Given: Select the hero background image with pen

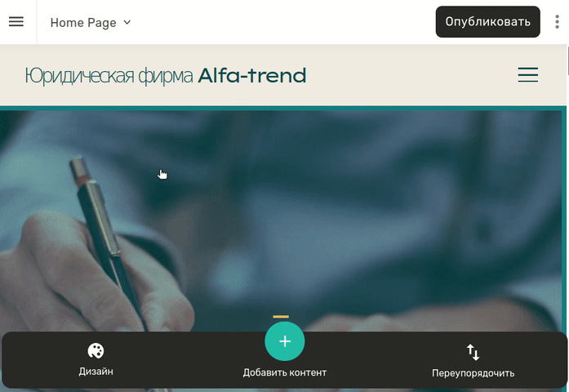Looking at the screenshot, I should click(x=283, y=218).
